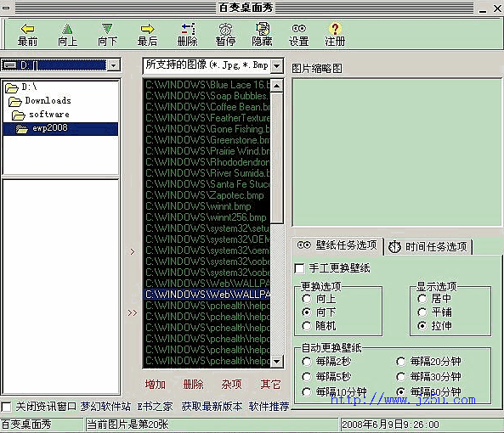Select 拉伸 display option
Screen dimensions: 504x433
422,326
